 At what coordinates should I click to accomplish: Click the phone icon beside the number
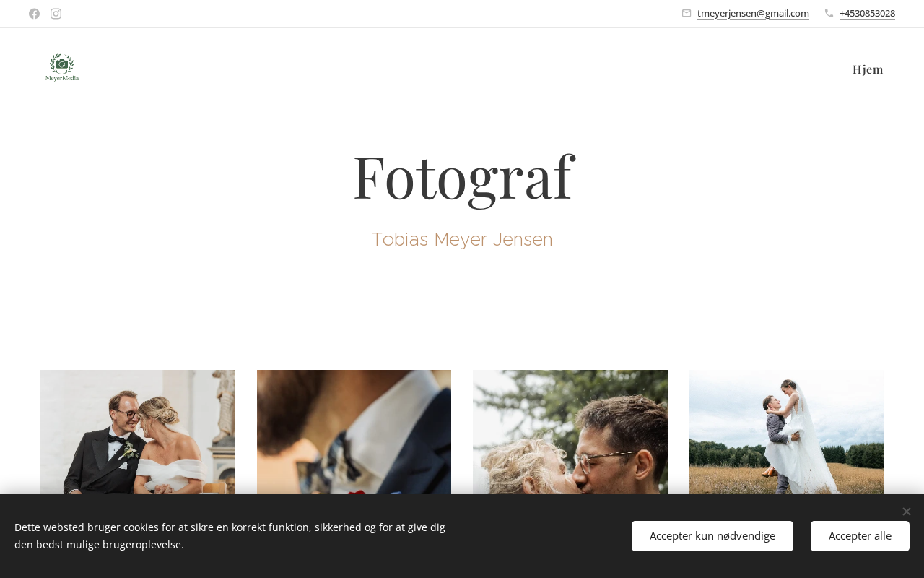pos(829,13)
